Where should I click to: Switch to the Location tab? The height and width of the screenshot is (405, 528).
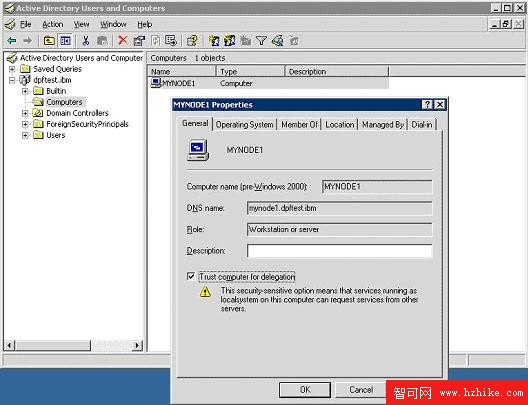[340, 125]
